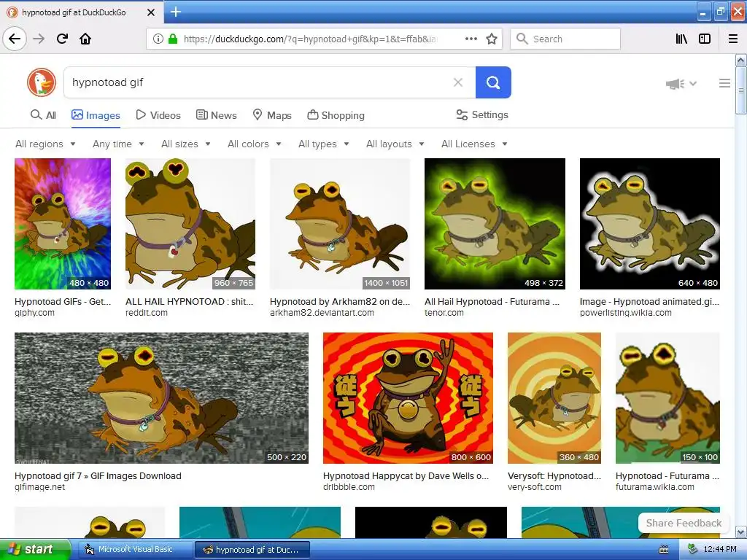Open the green-glow 498 × 372 tenor image
The width and height of the screenshot is (747, 560).
point(495,224)
